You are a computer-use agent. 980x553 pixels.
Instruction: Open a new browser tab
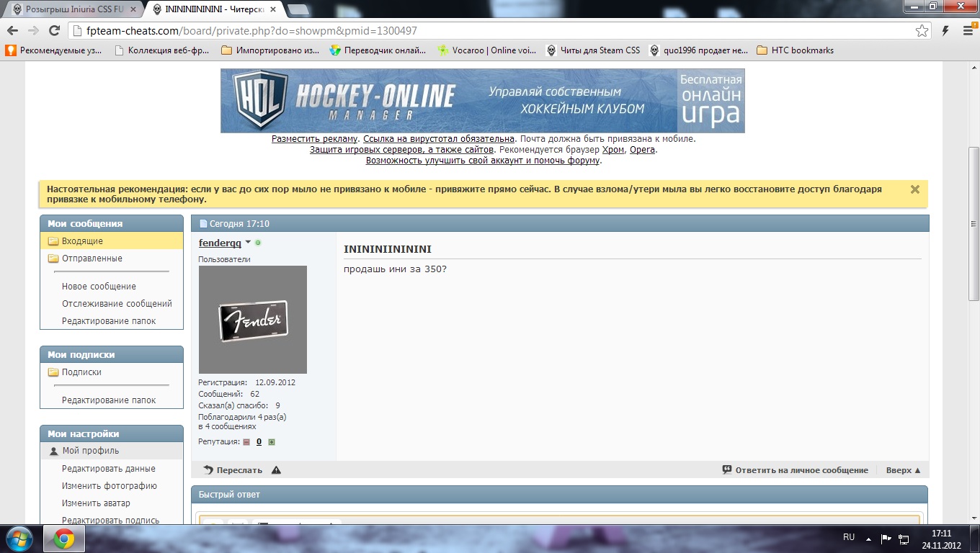[298, 9]
